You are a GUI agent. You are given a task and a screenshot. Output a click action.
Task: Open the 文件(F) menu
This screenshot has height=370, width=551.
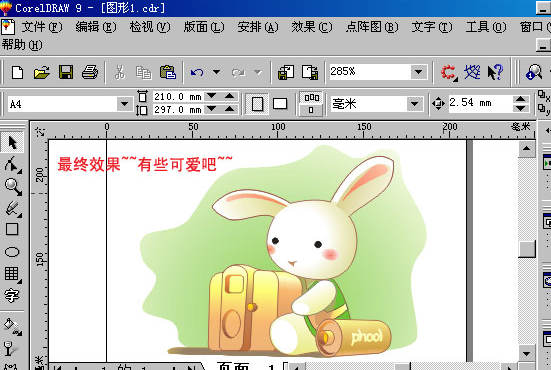pyautogui.click(x=41, y=27)
